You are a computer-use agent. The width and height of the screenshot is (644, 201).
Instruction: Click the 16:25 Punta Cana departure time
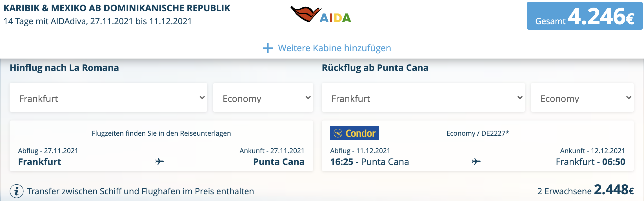(x=369, y=162)
